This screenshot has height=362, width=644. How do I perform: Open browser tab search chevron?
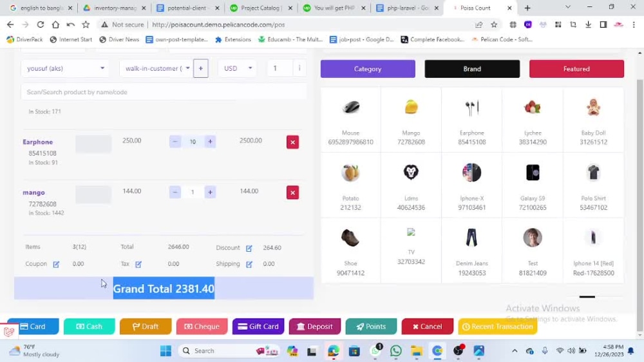click(567, 7)
